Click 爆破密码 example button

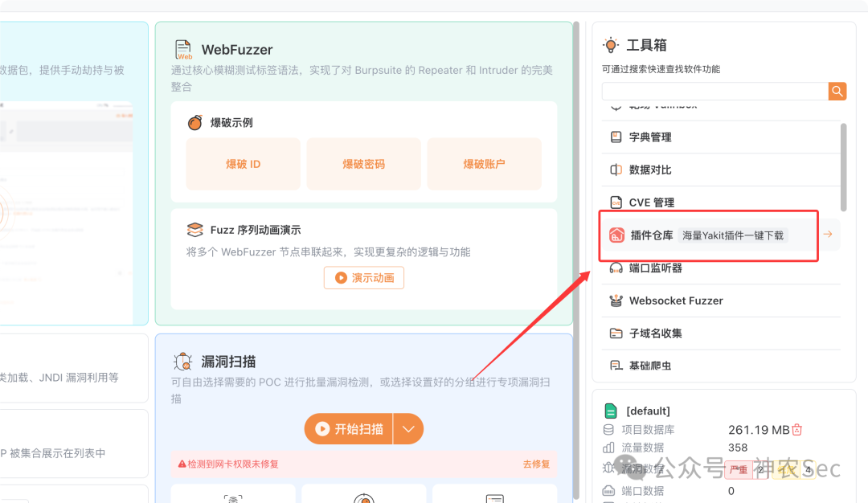[364, 165]
